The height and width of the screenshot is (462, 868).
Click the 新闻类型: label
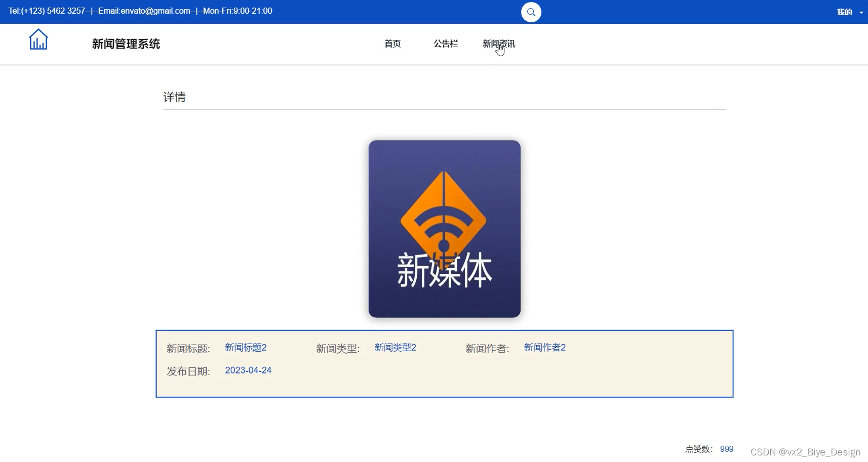click(x=338, y=349)
